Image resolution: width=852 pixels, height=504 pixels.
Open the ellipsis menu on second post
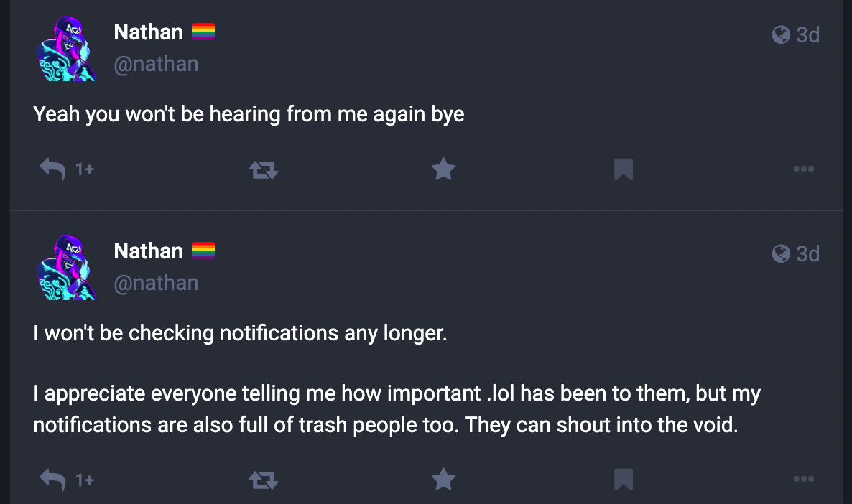(x=804, y=479)
